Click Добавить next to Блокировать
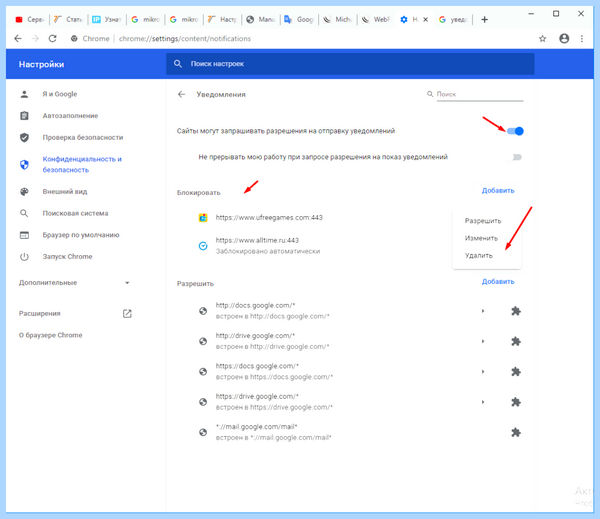The image size is (600, 519). coord(498,191)
